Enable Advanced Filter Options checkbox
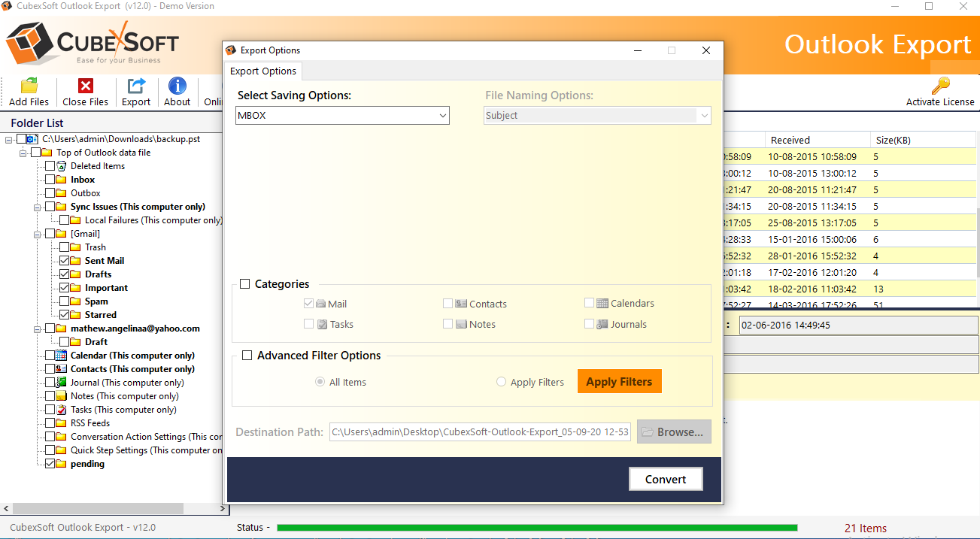This screenshot has width=980, height=539. [x=247, y=356]
